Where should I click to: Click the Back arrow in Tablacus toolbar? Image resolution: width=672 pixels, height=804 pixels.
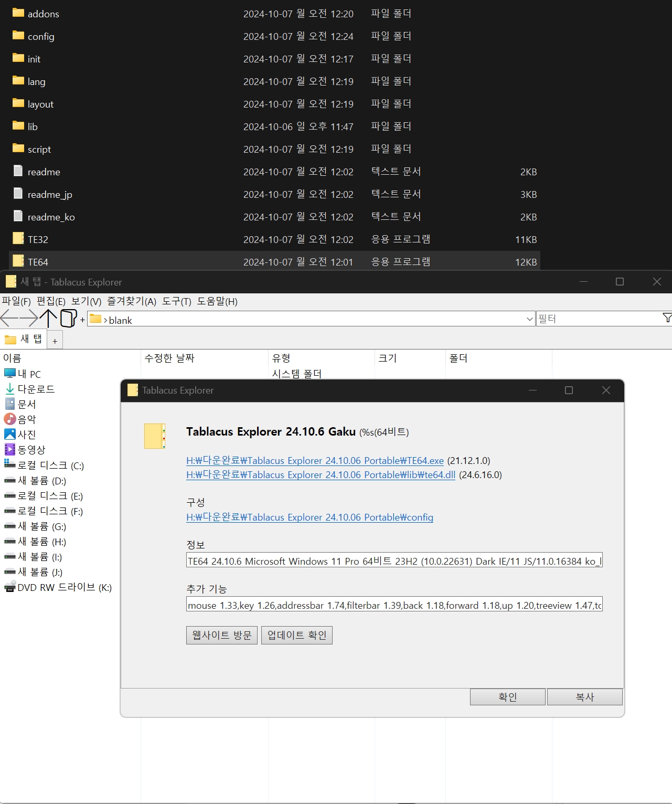click(9, 318)
